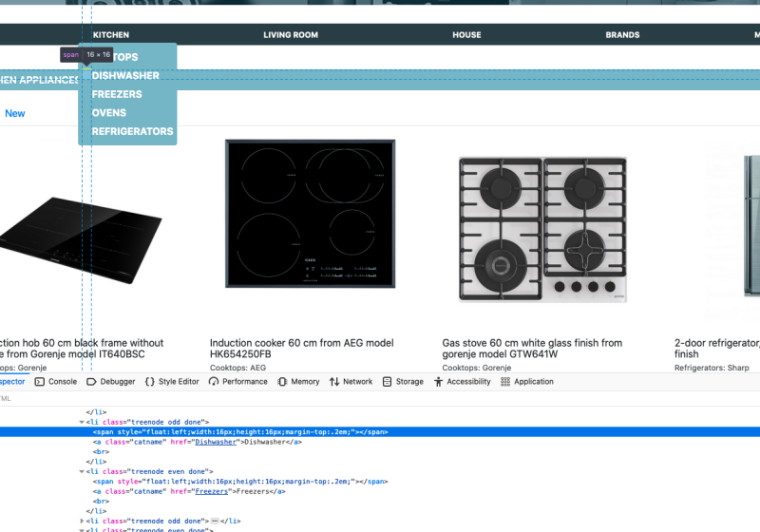
Task: Click the Performance gauge icon
Action: click(214, 382)
